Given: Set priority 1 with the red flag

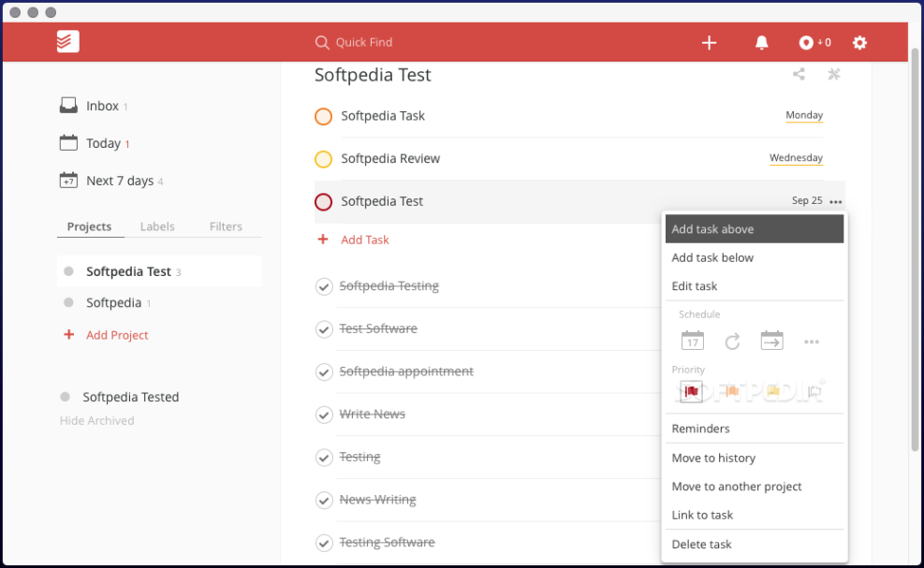Looking at the screenshot, I should 690,391.
